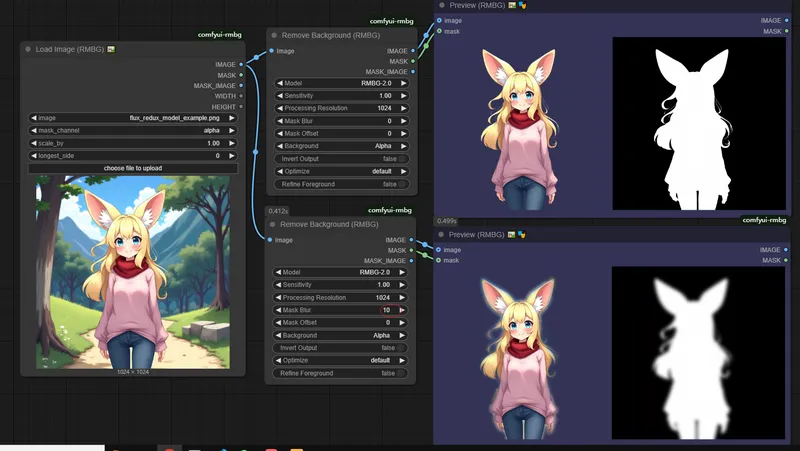Click the collapse dot on the lower Remove Background node

pos(274,225)
